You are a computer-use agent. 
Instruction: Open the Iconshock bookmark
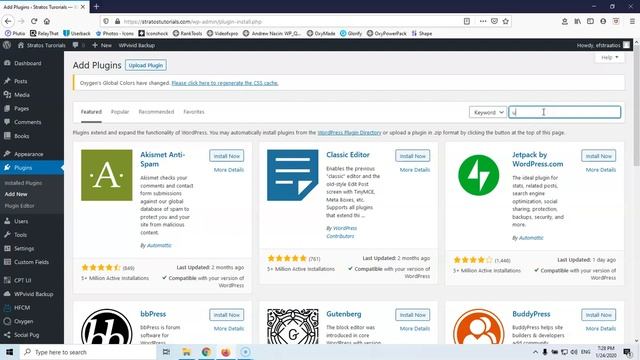(153, 33)
